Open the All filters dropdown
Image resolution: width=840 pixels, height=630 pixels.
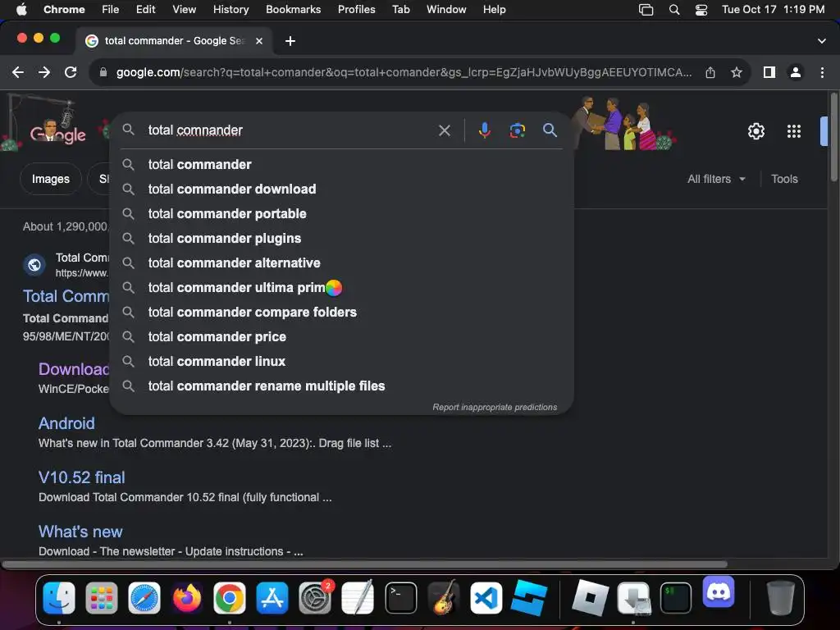point(717,179)
